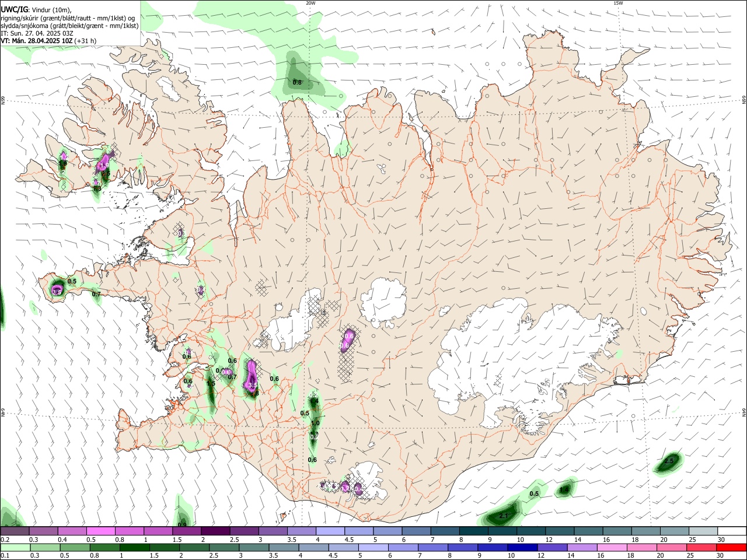Pick the light grey swatch labeled 25 in the upper legend
747x560 pixels.
click(x=703, y=531)
